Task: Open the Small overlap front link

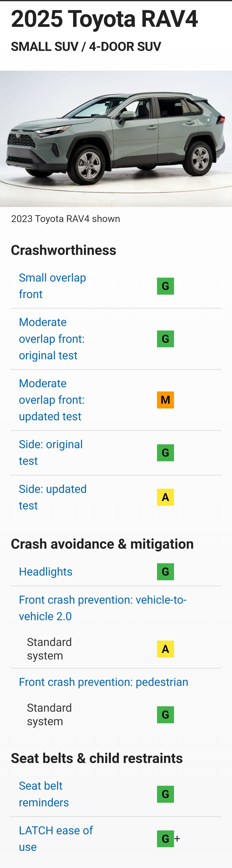Action: [52, 286]
